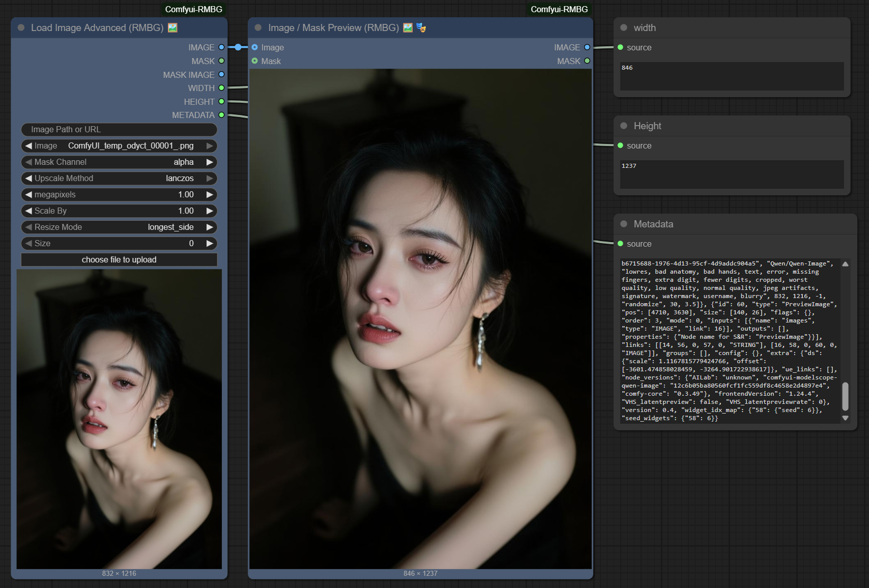This screenshot has height=588, width=869.
Task: Click the MASK IMAGE output port
Action: pos(221,75)
